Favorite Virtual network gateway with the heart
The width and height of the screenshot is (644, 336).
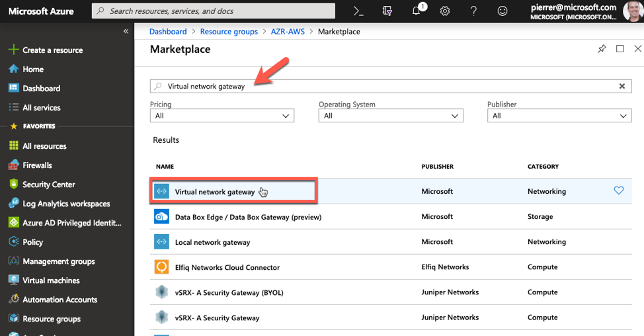(x=618, y=190)
